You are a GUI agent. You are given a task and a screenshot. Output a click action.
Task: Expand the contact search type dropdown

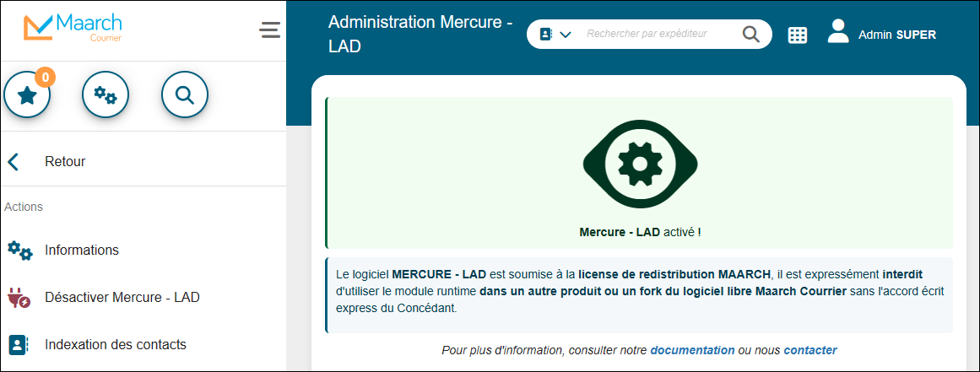pos(555,34)
